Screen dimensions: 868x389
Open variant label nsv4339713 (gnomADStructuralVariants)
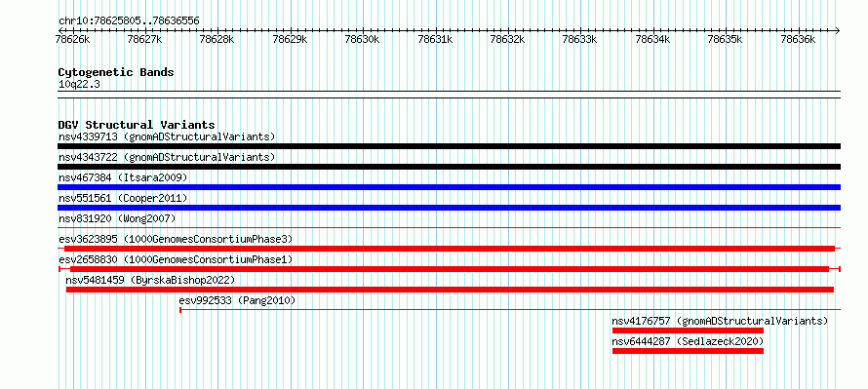[167, 136]
